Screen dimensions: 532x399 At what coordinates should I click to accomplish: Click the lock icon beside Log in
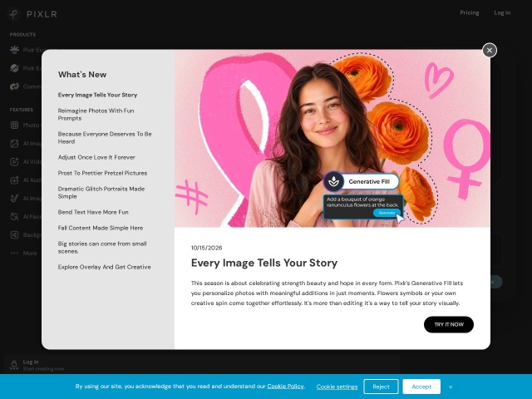[x=14, y=365]
